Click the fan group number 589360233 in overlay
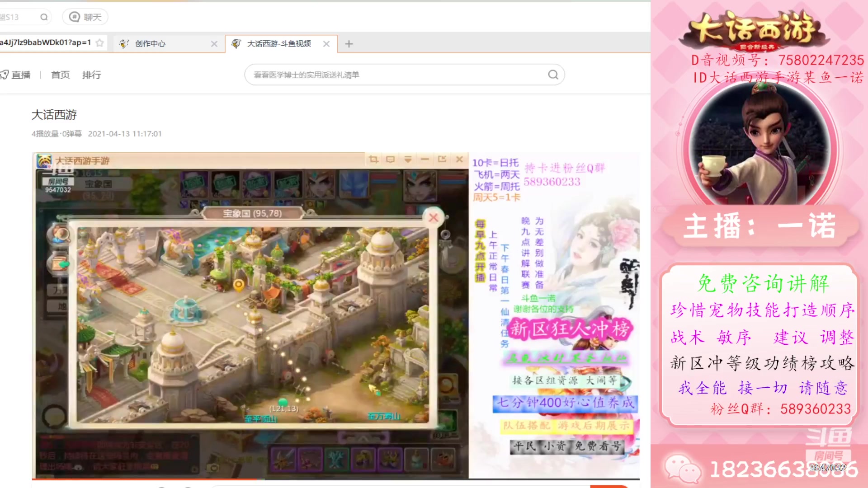Image resolution: width=868 pixels, height=488 pixels. pos(552,182)
